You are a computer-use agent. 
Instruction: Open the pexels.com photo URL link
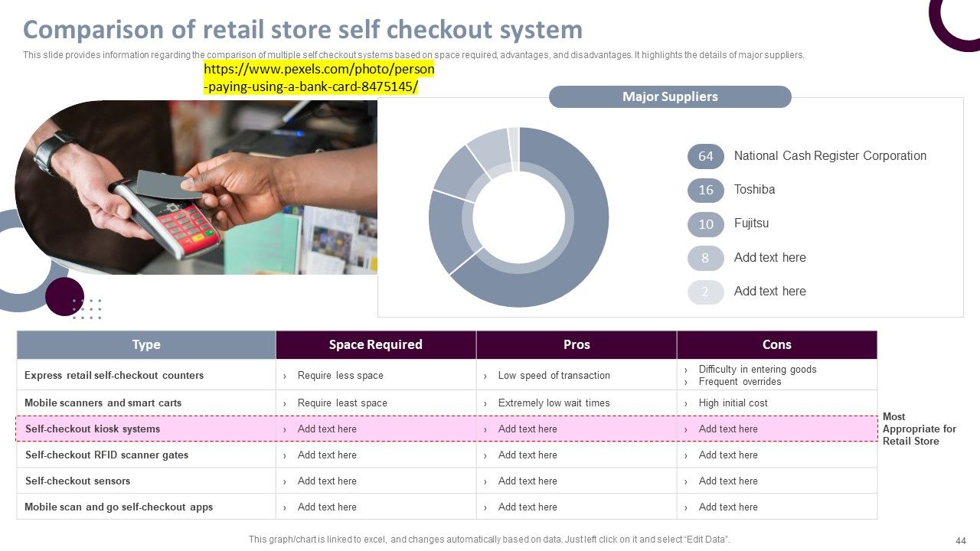(x=318, y=78)
